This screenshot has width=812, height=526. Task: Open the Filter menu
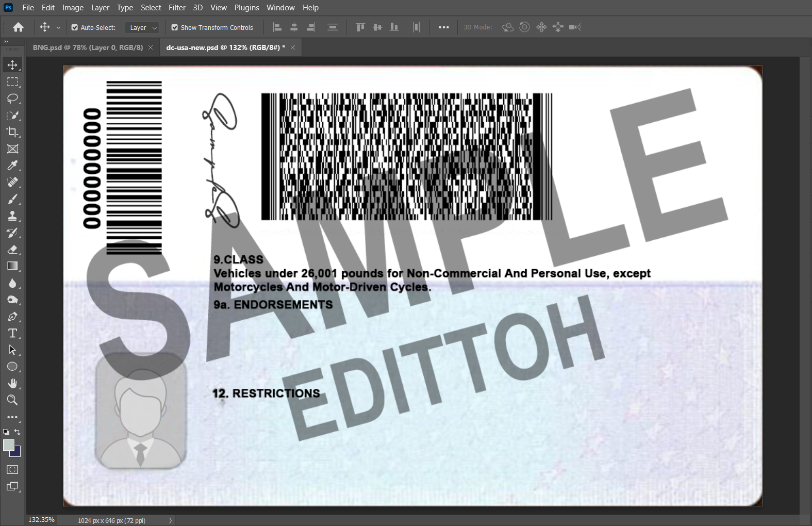(x=177, y=8)
